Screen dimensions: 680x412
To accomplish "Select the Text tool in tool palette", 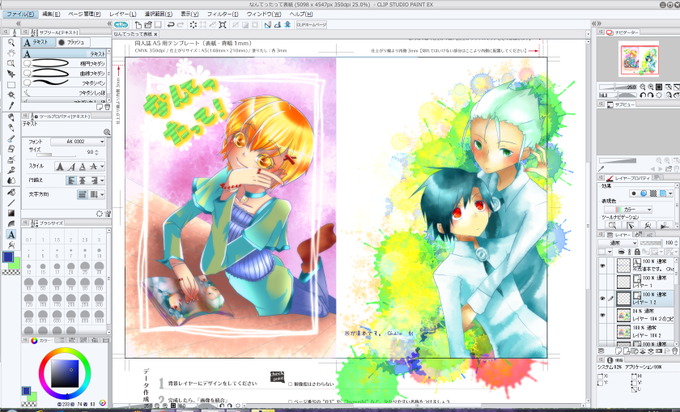I will coord(11,235).
